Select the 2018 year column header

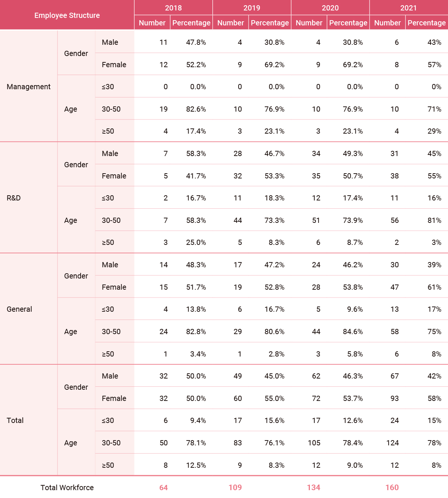173,8
